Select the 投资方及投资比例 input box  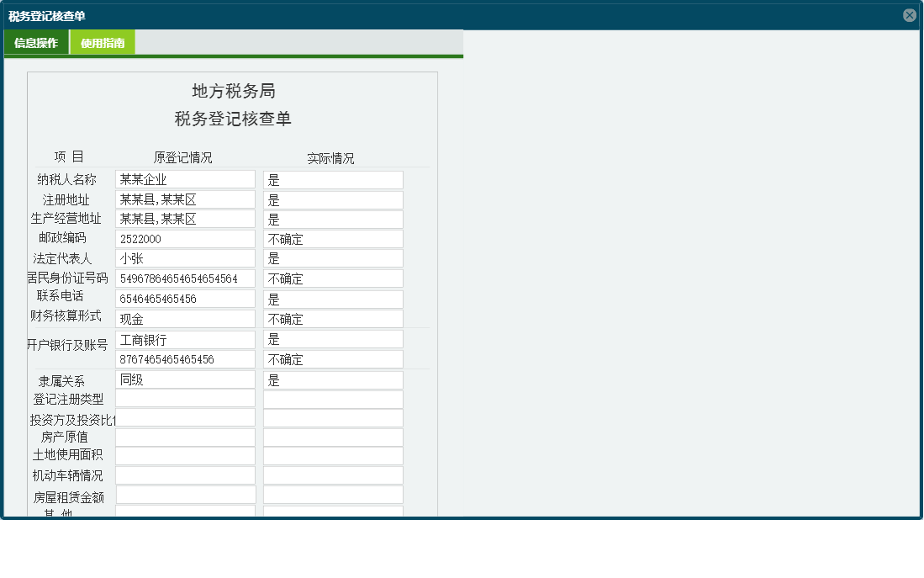pos(184,417)
